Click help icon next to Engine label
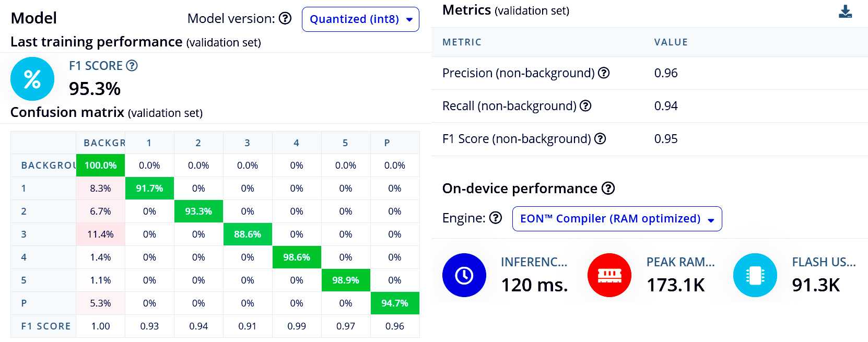Image resolution: width=868 pixels, height=342 pixels. [496, 218]
